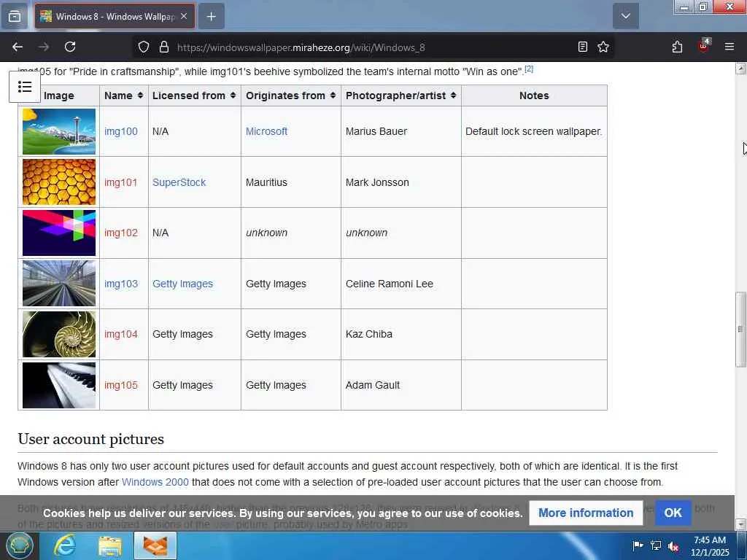This screenshot has height=560, width=747.
Task: Click the forward navigation arrow
Action: tap(44, 47)
